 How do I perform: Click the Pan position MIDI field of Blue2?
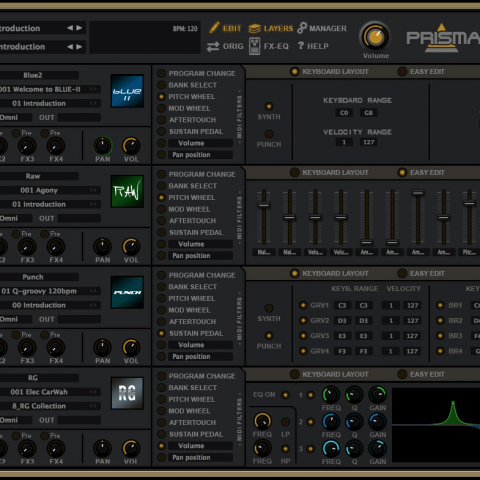[x=200, y=155]
